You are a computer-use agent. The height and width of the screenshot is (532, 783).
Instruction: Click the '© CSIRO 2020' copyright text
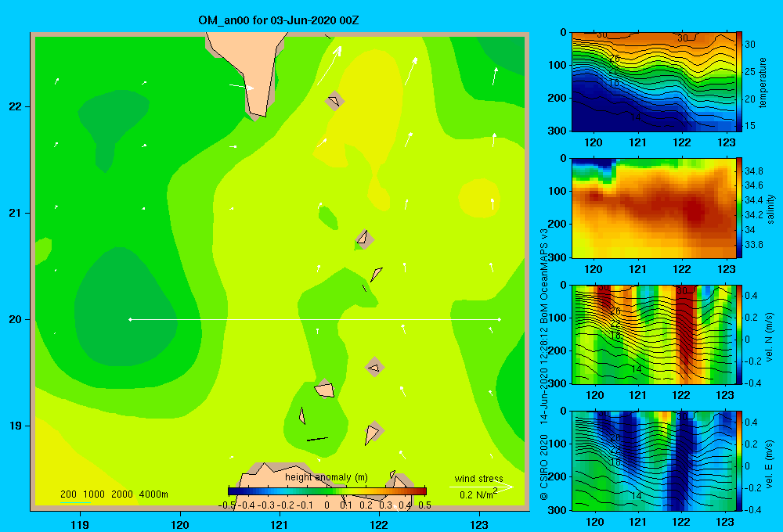pos(544,467)
